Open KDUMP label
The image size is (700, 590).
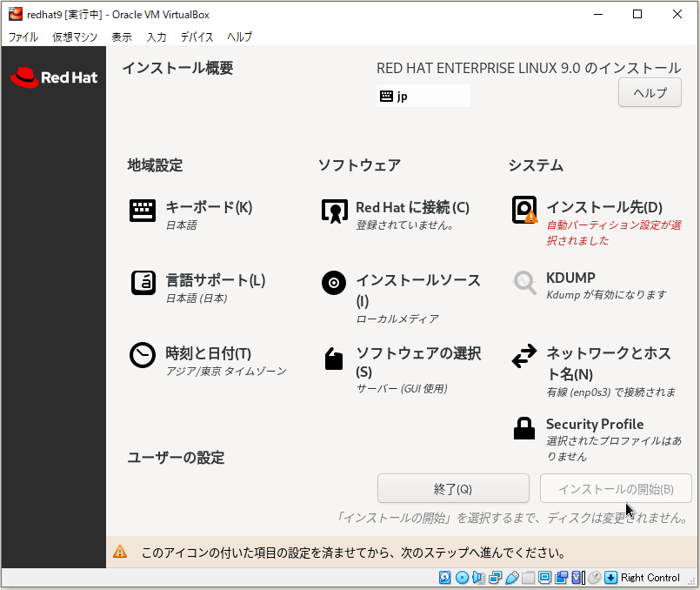570,278
